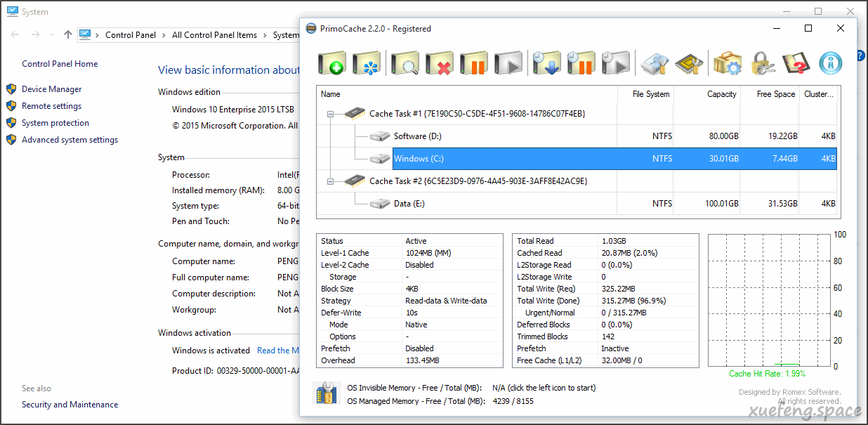
Task: Flush deferred writes (clock with blue arrow)
Action: point(546,63)
